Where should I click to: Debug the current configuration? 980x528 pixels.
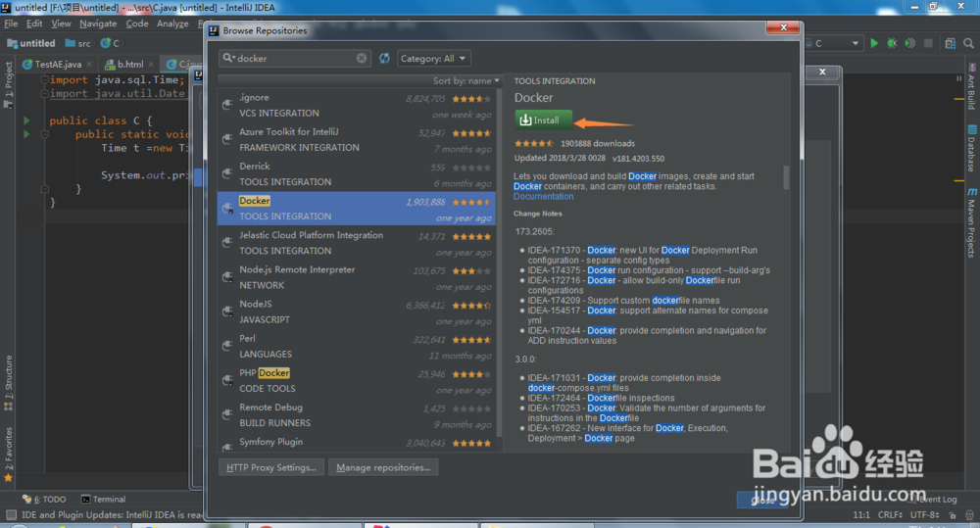(x=892, y=43)
